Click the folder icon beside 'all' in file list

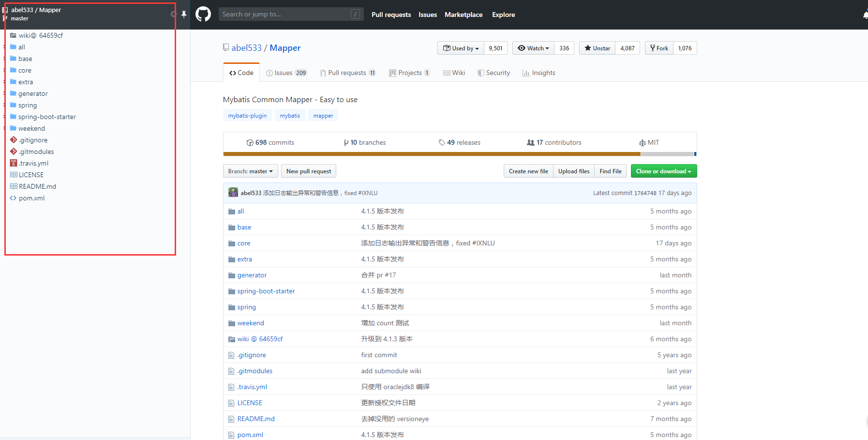[x=231, y=212]
